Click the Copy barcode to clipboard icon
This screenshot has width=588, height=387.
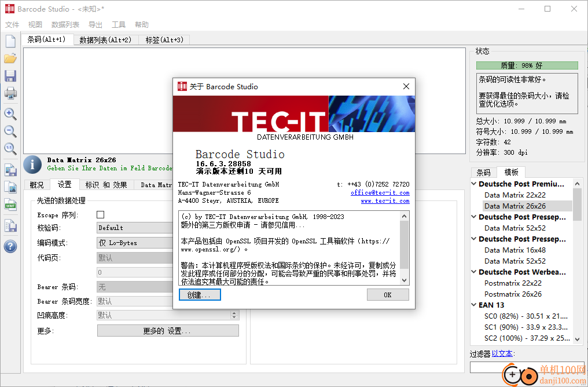10,170
